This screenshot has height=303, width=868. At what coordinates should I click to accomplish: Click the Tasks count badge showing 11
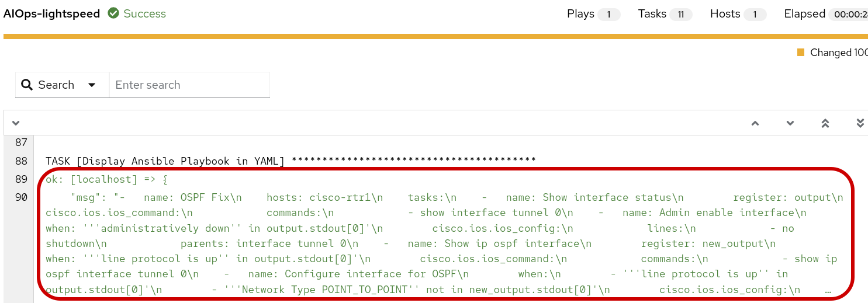coord(680,14)
